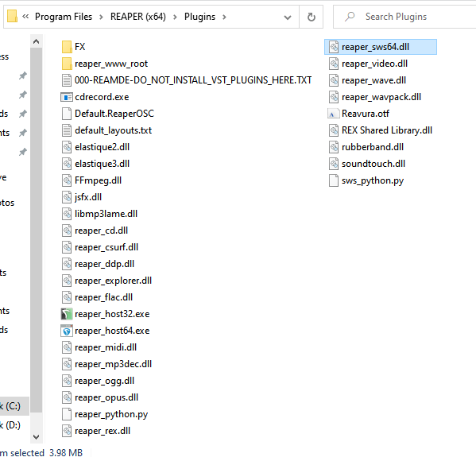
Task: Select reaper_opus.dll file name
Action: [106, 397]
